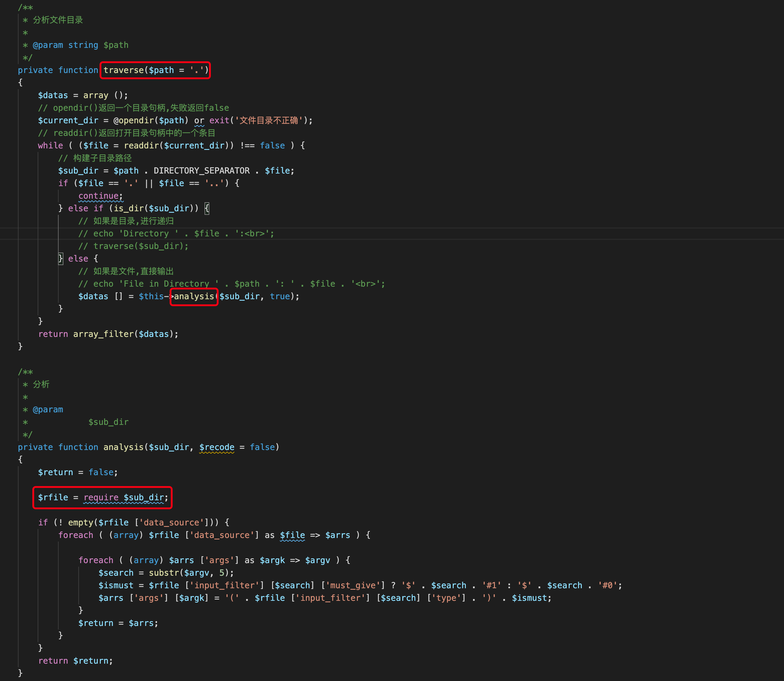Click the $return = false assignment
784x681 pixels.
click(77, 472)
